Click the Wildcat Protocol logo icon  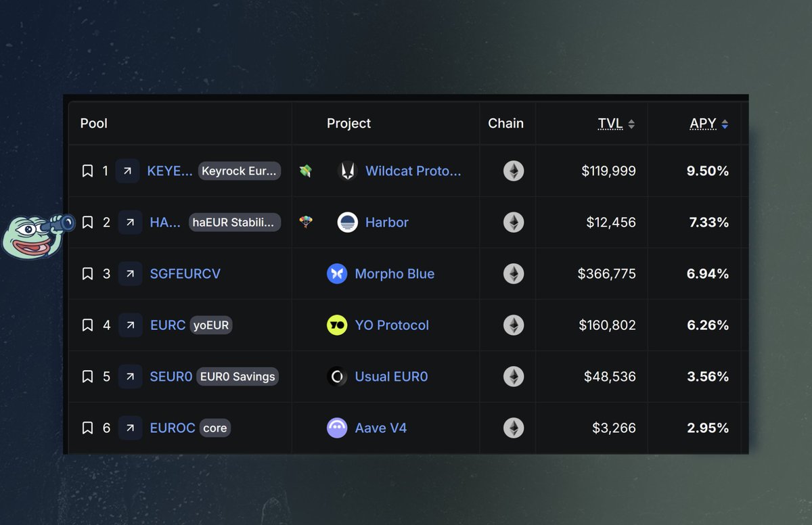(348, 171)
